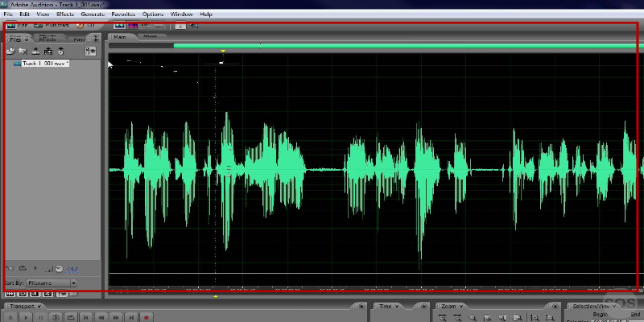Open the Edit menu
This screenshot has width=644, height=322.
click(x=25, y=14)
